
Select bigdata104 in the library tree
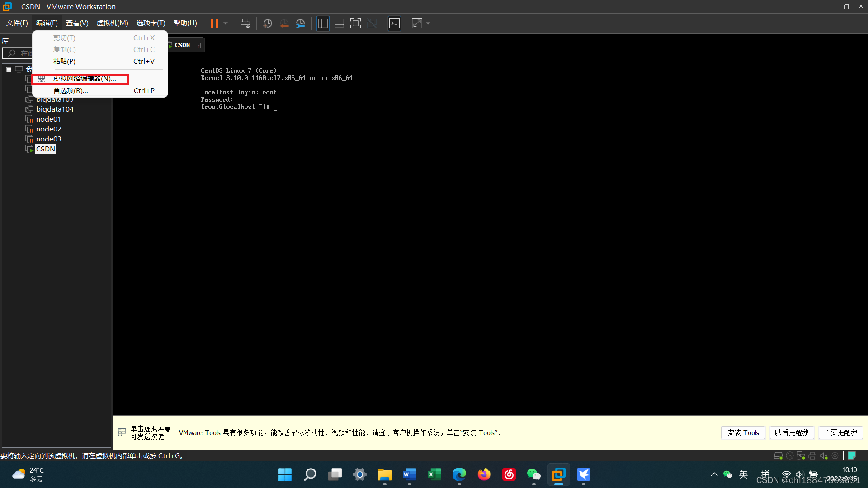tap(55, 109)
